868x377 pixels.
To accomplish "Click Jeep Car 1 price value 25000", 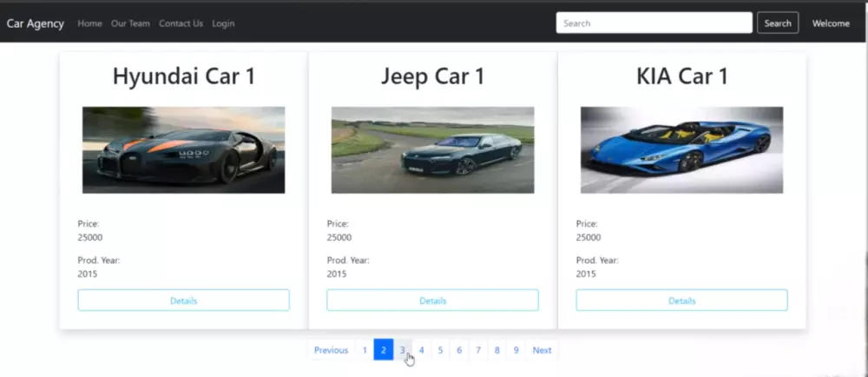I will [339, 237].
